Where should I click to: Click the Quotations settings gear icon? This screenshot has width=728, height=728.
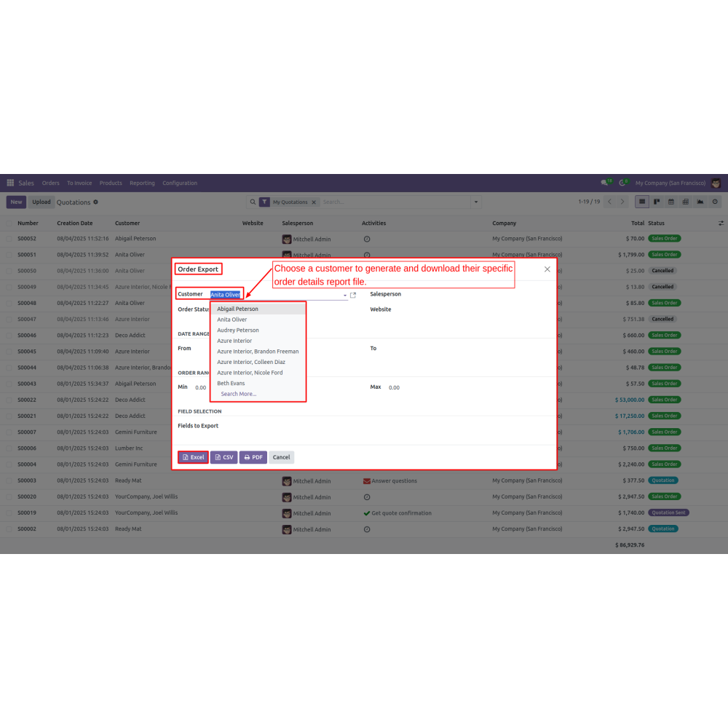[x=95, y=202]
